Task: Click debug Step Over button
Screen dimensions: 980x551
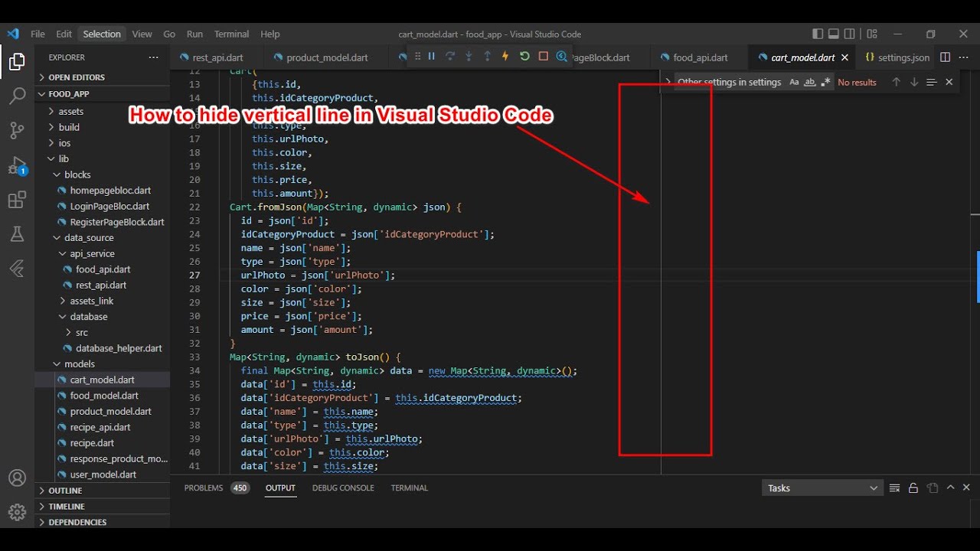Action: [450, 57]
